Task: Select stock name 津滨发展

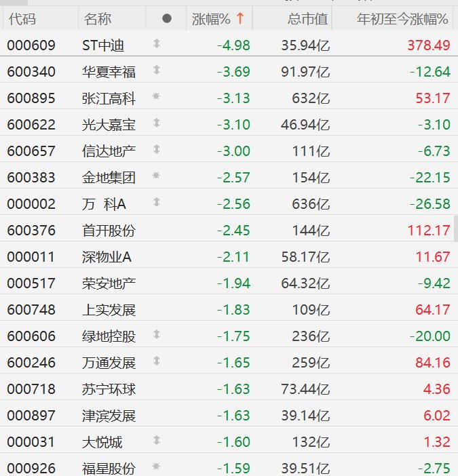Action: tap(109, 415)
